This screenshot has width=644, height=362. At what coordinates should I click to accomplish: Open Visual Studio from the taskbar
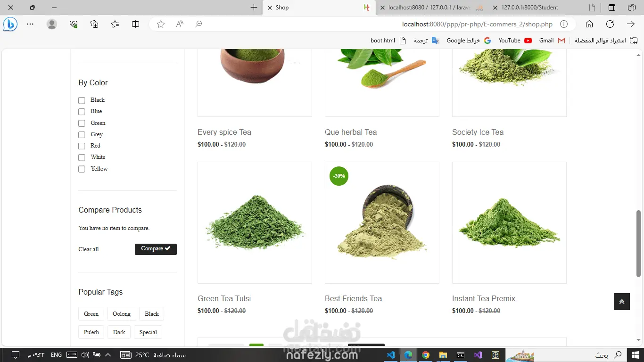click(478, 355)
